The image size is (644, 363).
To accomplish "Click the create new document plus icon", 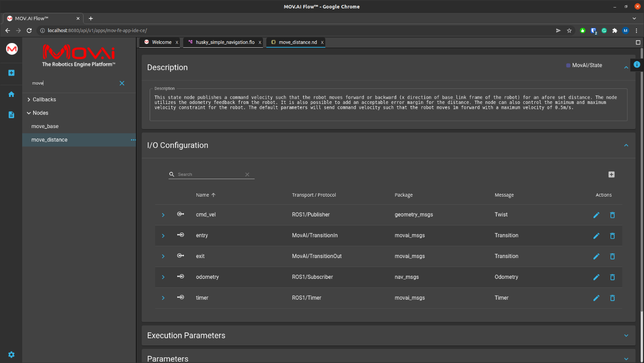I will point(11,73).
